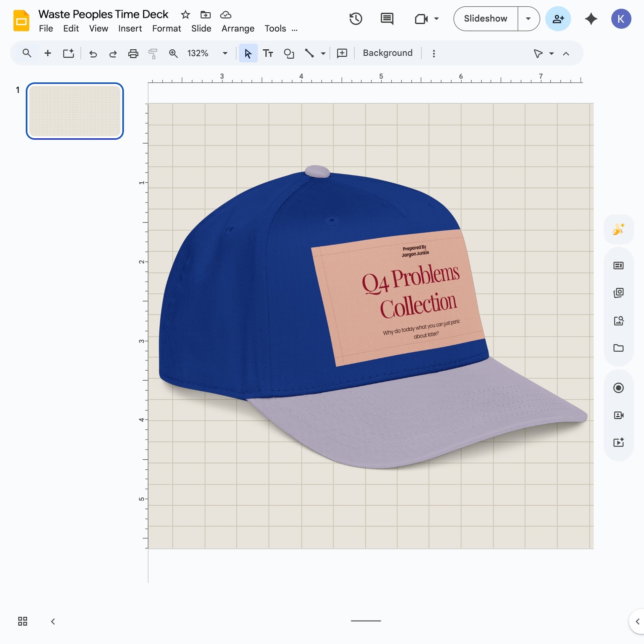
Task: Click speaker notes drag handle
Action: pos(366,621)
